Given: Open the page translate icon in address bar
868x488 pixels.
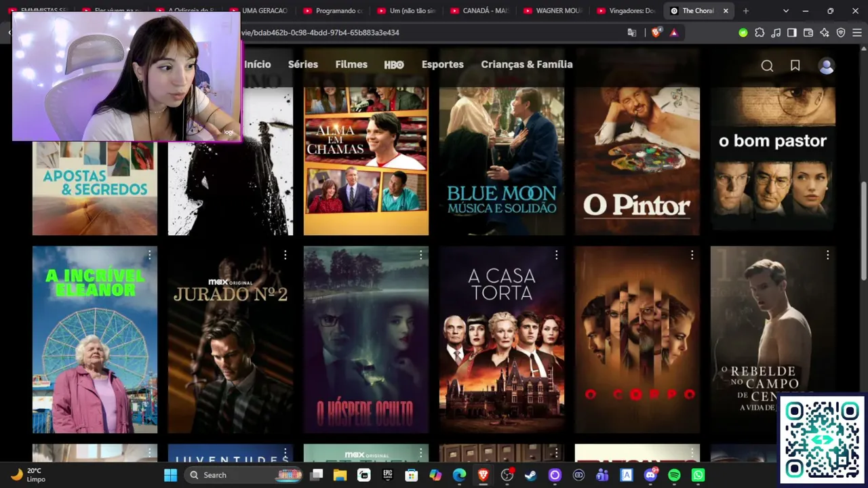Looking at the screenshot, I should coord(632,33).
